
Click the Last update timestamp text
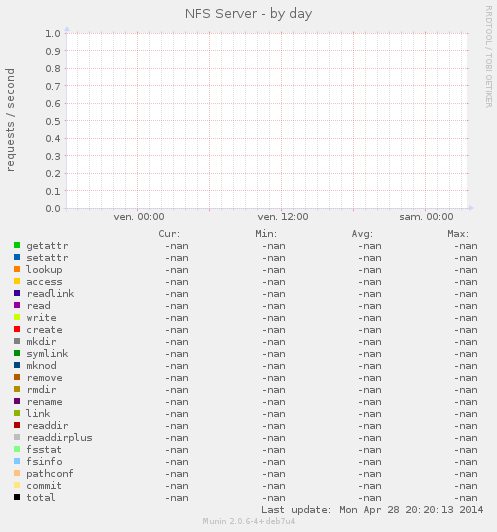(x=372, y=510)
